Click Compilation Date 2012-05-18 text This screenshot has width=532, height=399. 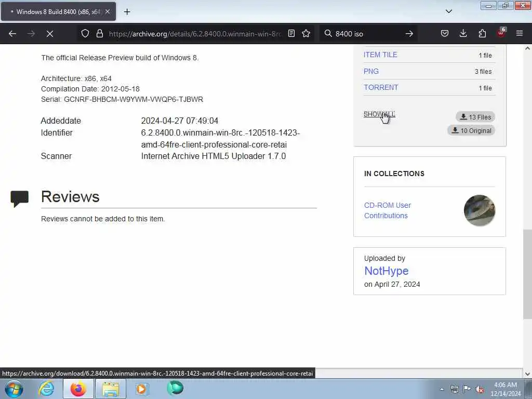point(90,89)
